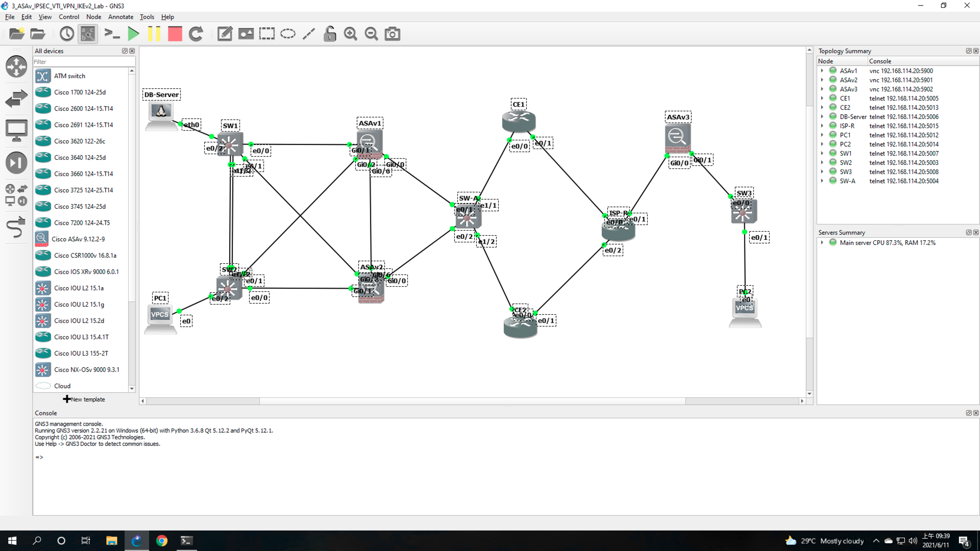
Task: Click the device list scrollbar down arrow
Action: [132, 389]
